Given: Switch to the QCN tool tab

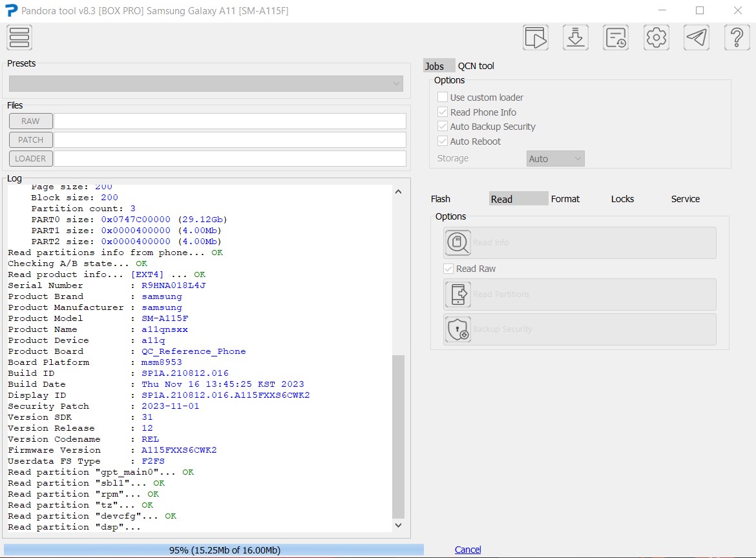Looking at the screenshot, I should 476,66.
